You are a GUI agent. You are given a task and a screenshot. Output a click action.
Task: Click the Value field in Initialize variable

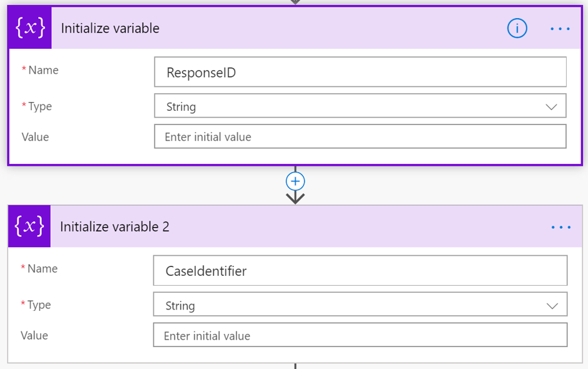tap(360, 136)
